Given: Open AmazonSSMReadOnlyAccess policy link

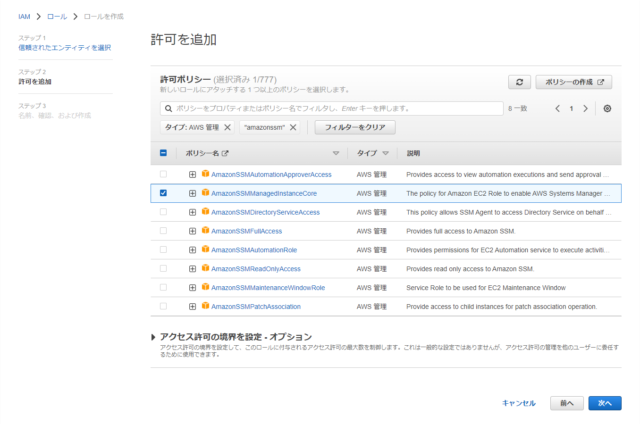Looking at the screenshot, I should pyautogui.click(x=256, y=269).
